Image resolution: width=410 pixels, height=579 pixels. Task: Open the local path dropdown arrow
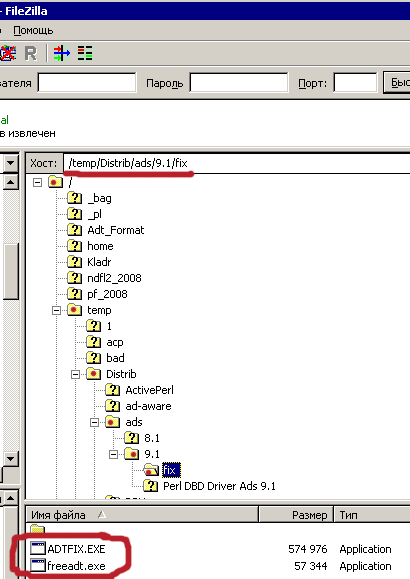click(11, 163)
